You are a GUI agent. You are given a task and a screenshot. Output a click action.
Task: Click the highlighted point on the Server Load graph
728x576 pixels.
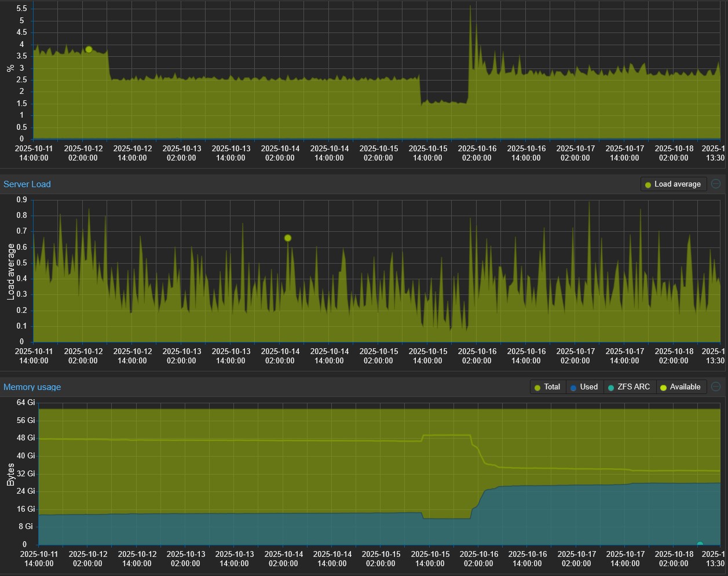287,238
